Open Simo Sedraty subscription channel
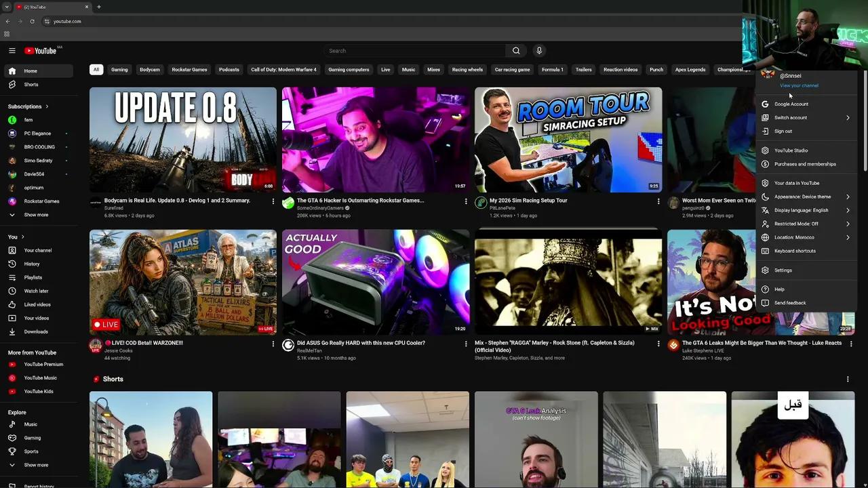The height and width of the screenshot is (488, 868). click(x=40, y=161)
